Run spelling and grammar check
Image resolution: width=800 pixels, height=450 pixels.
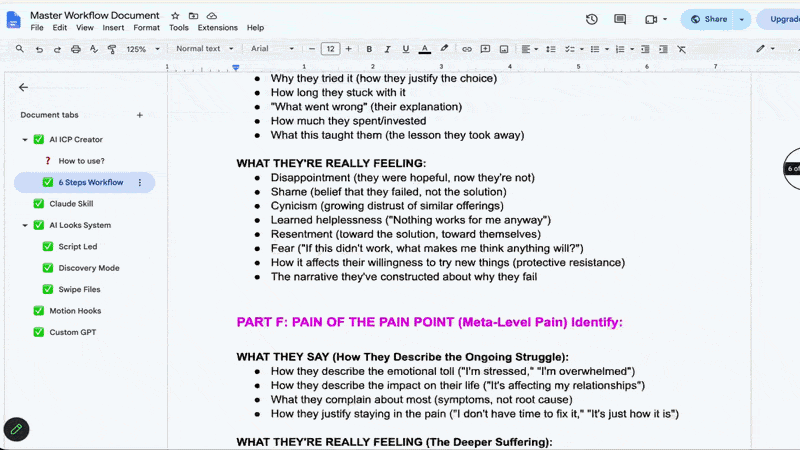point(94,49)
